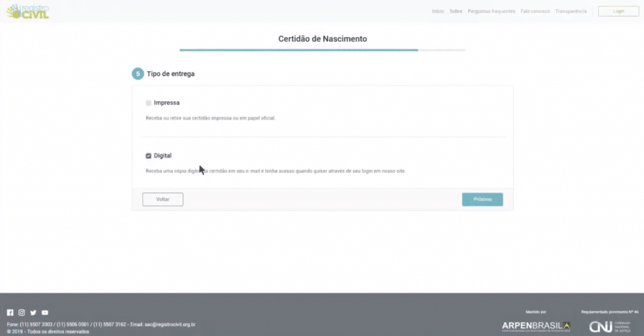Open the Fale conosco link

[535, 11]
